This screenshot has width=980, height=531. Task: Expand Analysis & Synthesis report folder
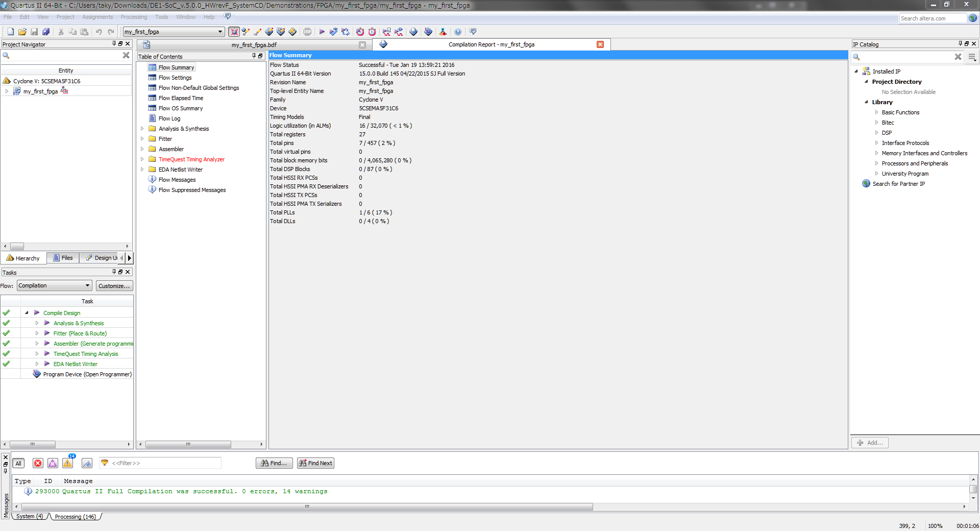pos(142,129)
